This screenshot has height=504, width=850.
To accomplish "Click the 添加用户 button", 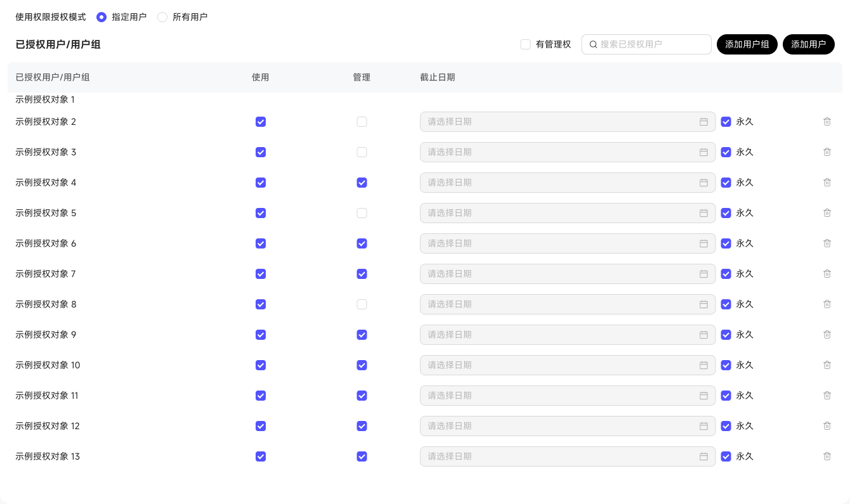I will coord(809,44).
